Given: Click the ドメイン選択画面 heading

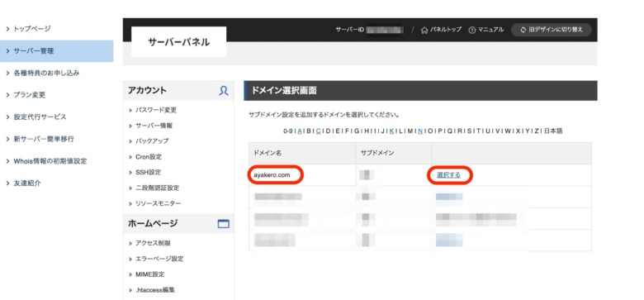Looking at the screenshot, I should point(284,91).
